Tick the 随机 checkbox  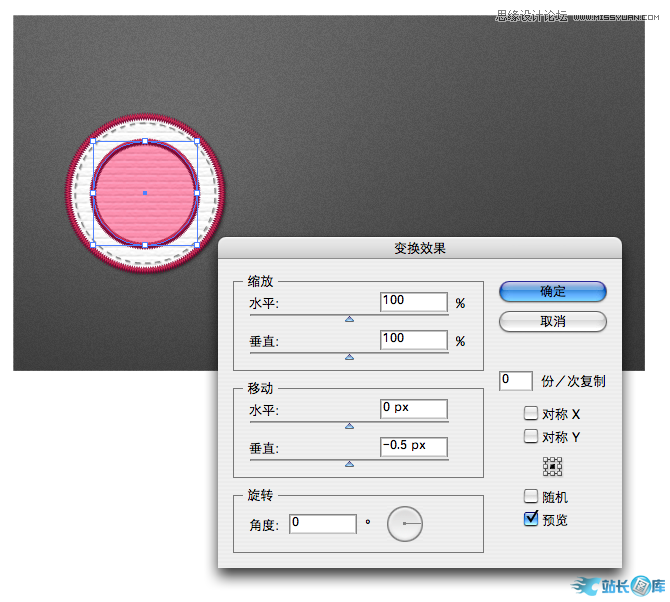531,496
